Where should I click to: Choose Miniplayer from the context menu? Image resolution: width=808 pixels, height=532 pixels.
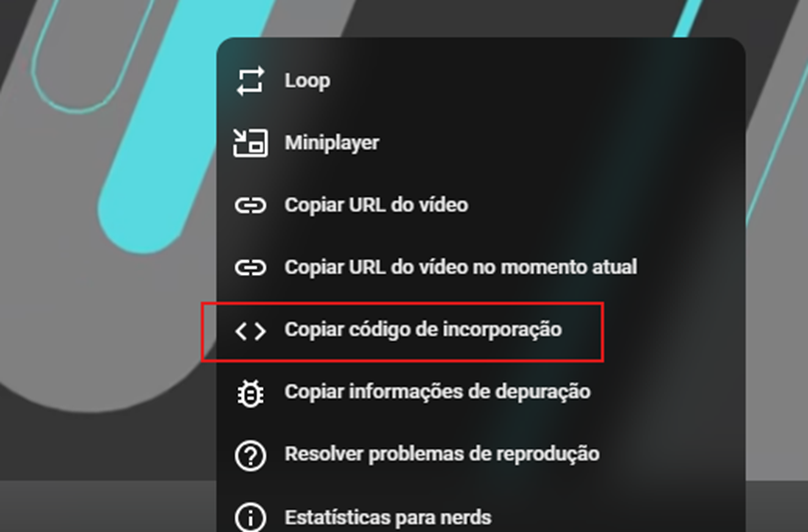point(332,142)
